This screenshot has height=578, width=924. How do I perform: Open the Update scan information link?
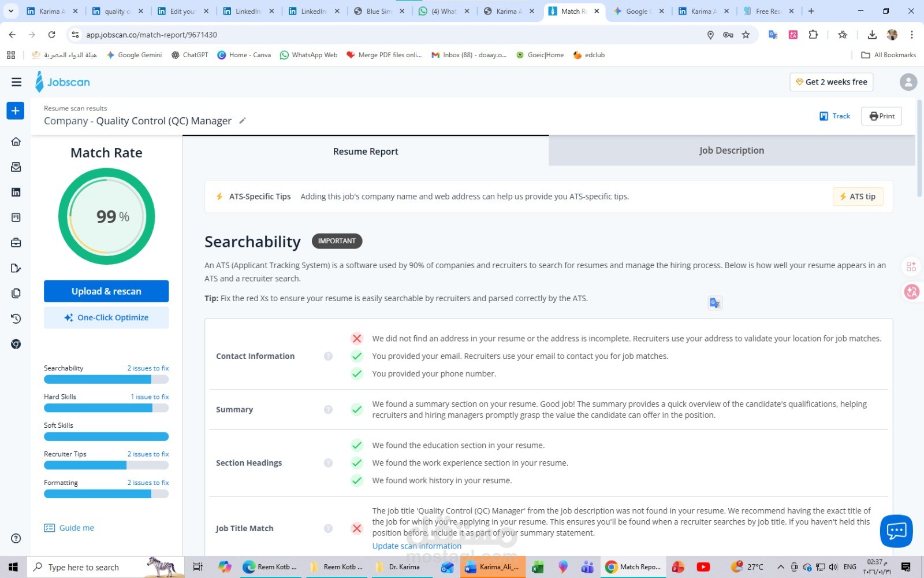(416, 546)
